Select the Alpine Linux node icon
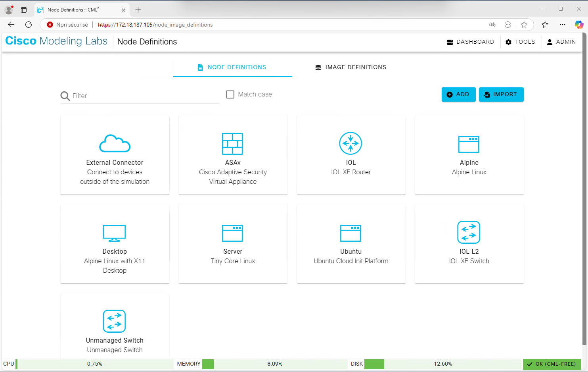588x372 pixels. click(469, 144)
